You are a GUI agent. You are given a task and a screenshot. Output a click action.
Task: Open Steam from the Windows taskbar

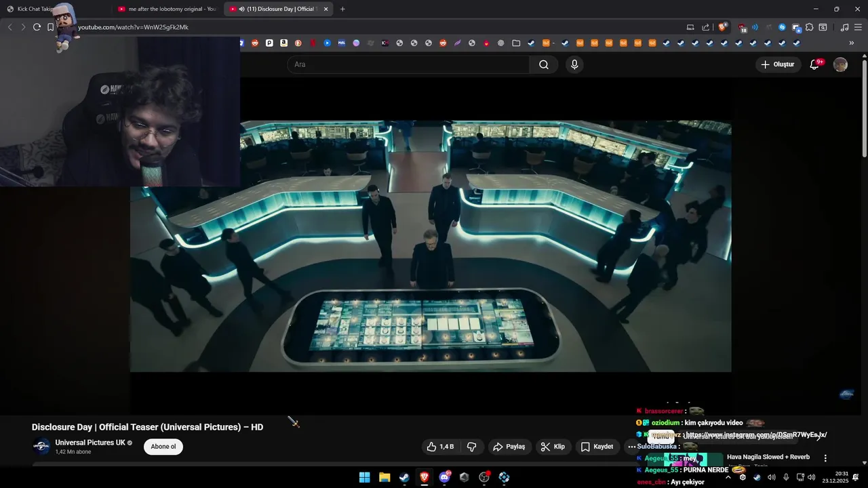(404, 477)
